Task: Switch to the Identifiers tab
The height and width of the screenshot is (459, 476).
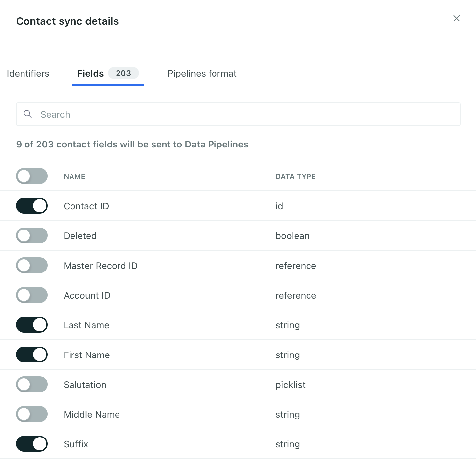Action: click(x=28, y=73)
